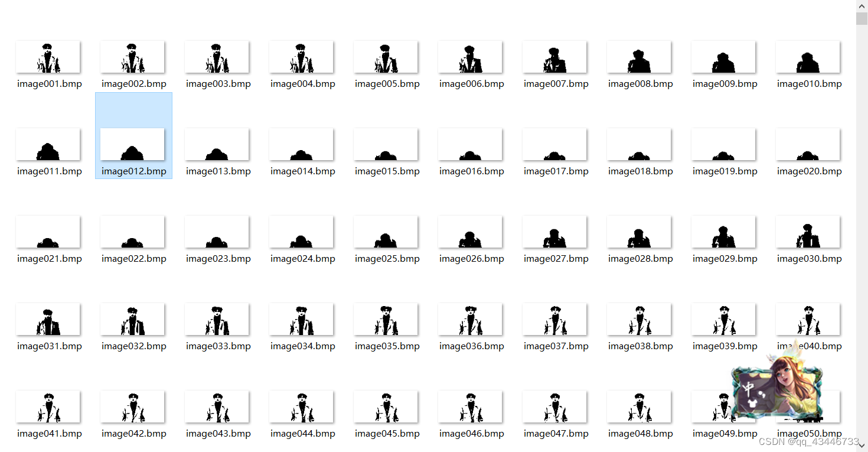Select the image001.bmp thumbnail

click(x=48, y=57)
